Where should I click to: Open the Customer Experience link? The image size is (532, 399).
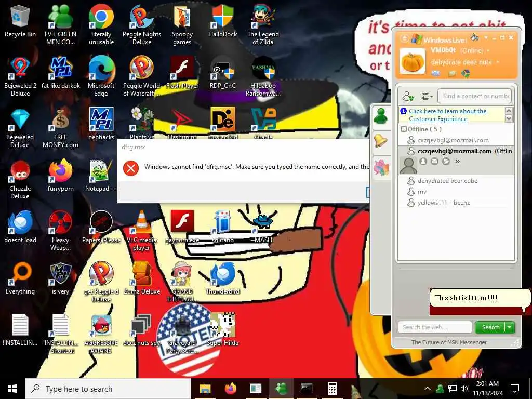tap(447, 115)
